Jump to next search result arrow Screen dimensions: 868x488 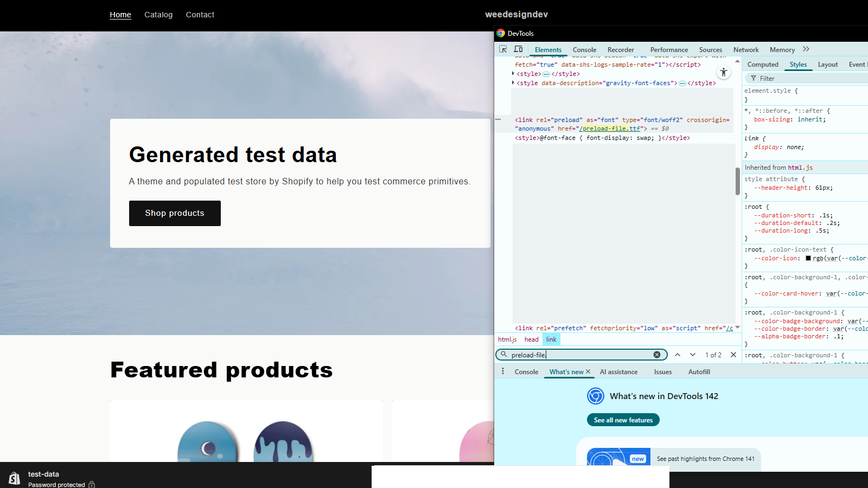point(693,355)
